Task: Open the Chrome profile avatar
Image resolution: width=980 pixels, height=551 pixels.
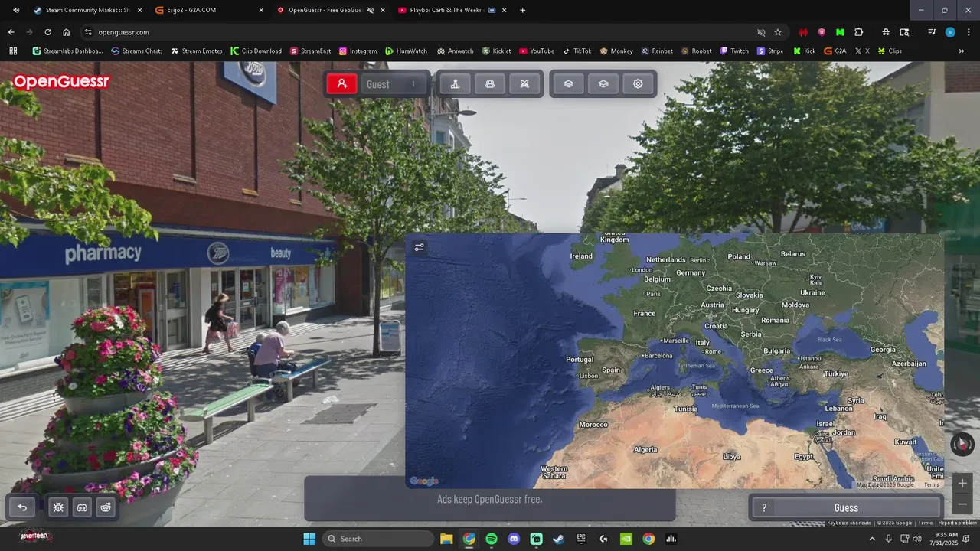Action: click(x=950, y=32)
